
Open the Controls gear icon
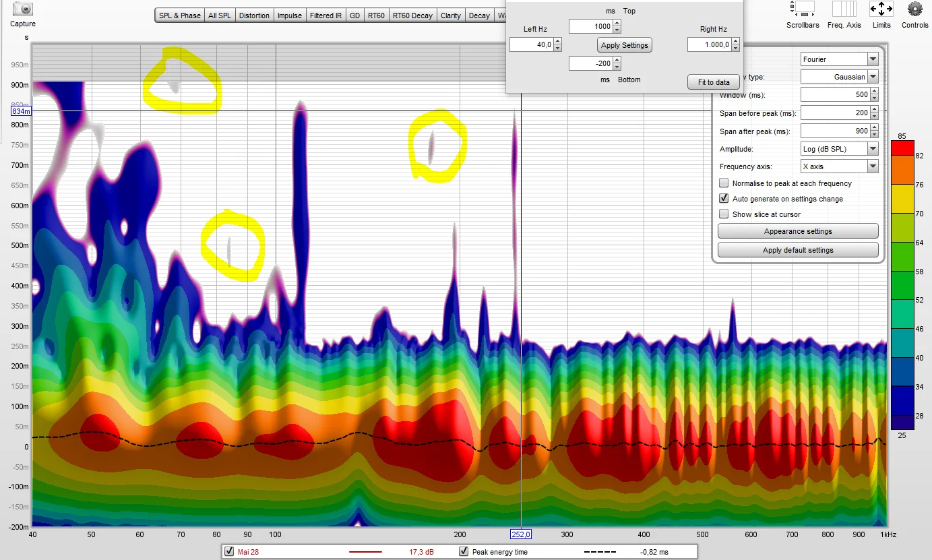pos(914,9)
